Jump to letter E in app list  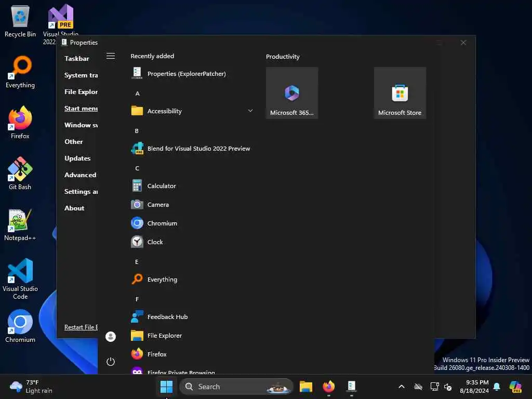(x=137, y=262)
